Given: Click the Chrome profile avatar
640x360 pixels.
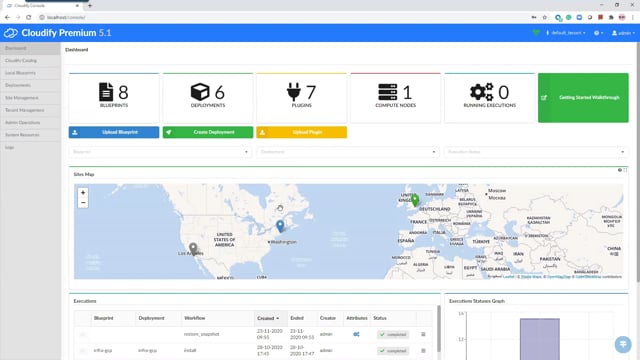Looking at the screenshot, I should (622, 18).
